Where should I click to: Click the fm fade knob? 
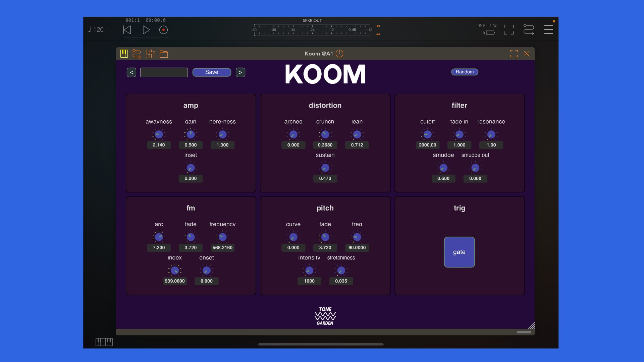pos(191,237)
